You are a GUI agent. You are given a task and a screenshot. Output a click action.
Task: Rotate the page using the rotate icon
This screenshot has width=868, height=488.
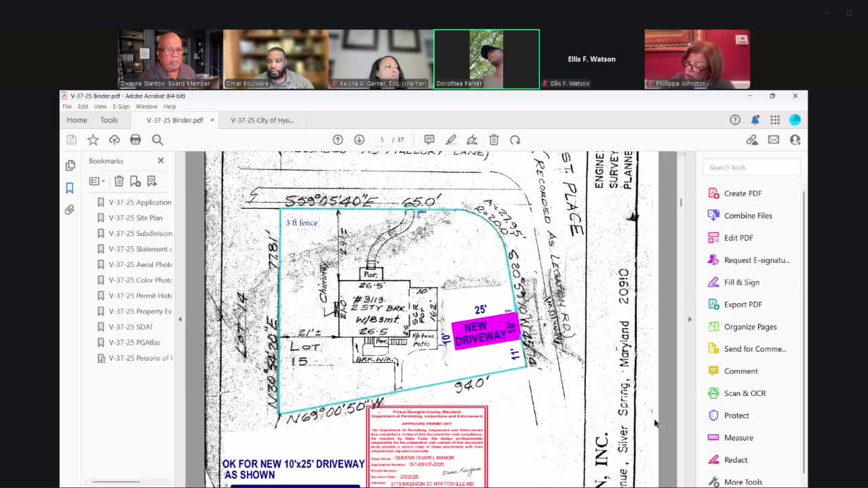515,140
